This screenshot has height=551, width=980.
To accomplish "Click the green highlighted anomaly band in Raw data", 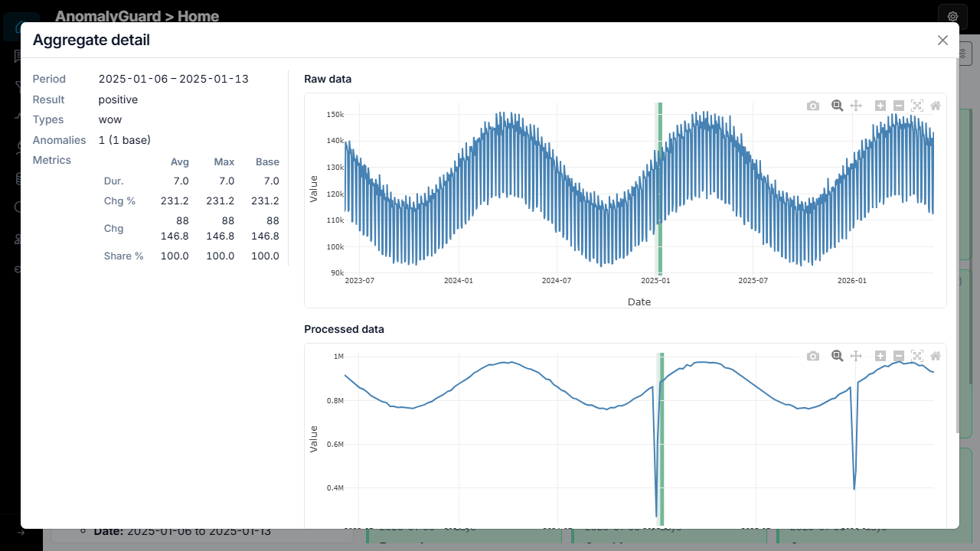I will click(x=659, y=187).
